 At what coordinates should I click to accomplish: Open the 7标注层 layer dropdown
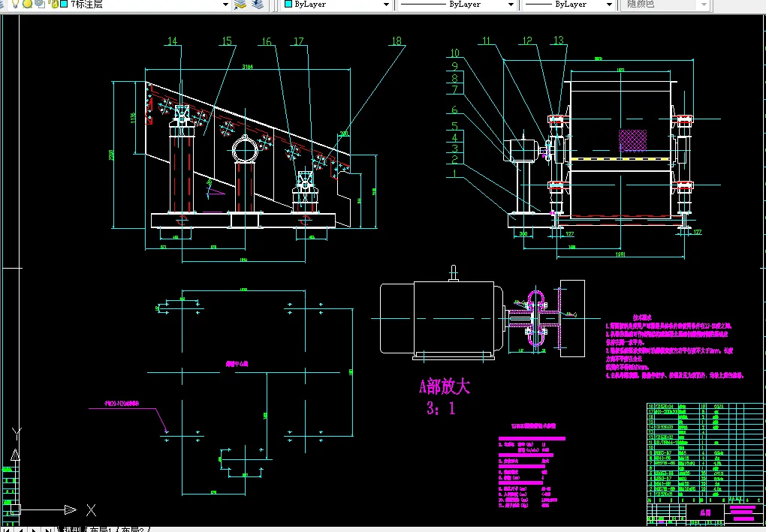[x=225, y=5]
